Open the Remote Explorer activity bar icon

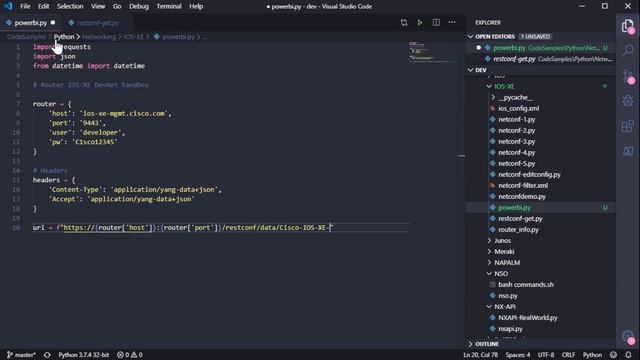click(x=628, y=151)
